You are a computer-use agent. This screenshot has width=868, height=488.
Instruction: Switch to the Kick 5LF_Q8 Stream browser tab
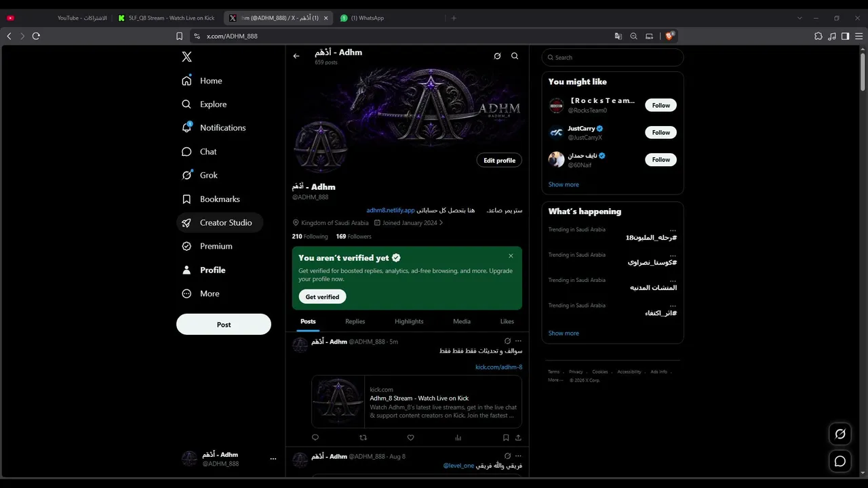pyautogui.click(x=167, y=18)
